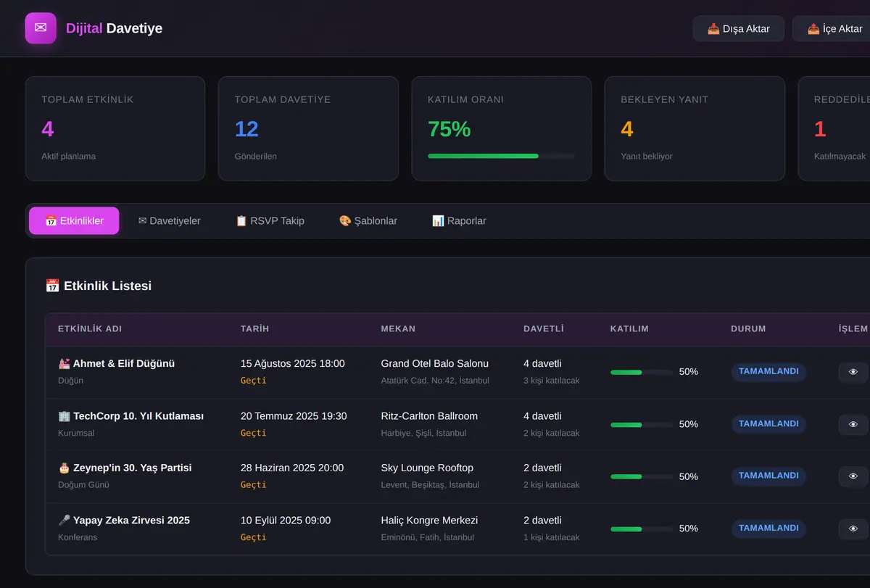870x588 pixels.
Task: Select the Bekleyen Yanıt stat card
Action: (695, 128)
